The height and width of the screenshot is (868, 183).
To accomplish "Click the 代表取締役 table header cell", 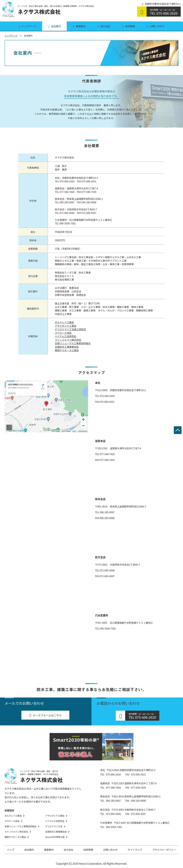I will (33, 168).
